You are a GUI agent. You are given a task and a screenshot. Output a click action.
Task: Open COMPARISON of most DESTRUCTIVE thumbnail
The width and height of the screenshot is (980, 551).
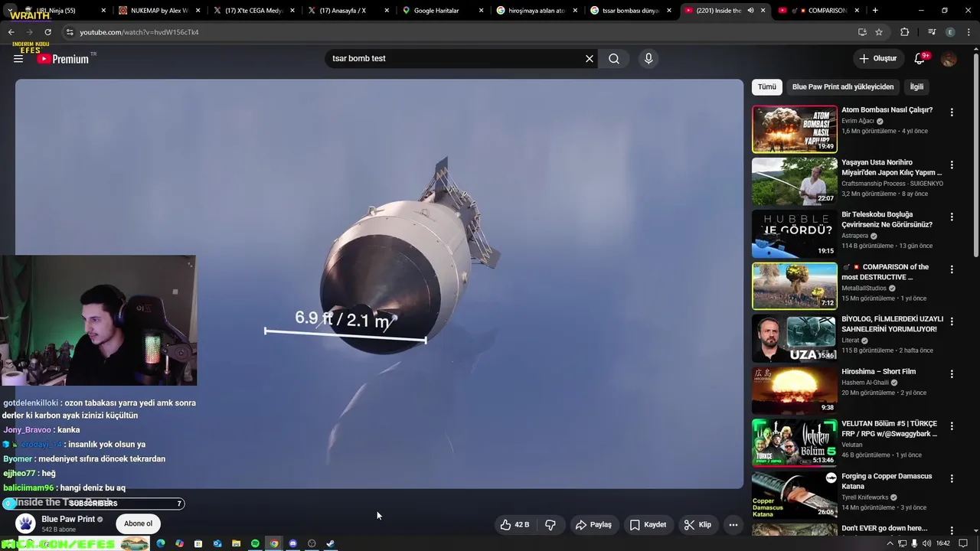tap(795, 286)
